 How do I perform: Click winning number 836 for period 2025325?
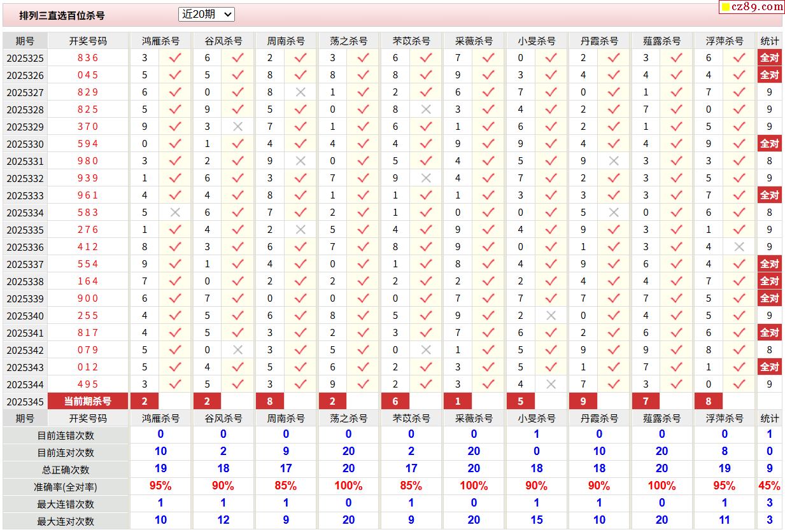pyautogui.click(x=88, y=58)
